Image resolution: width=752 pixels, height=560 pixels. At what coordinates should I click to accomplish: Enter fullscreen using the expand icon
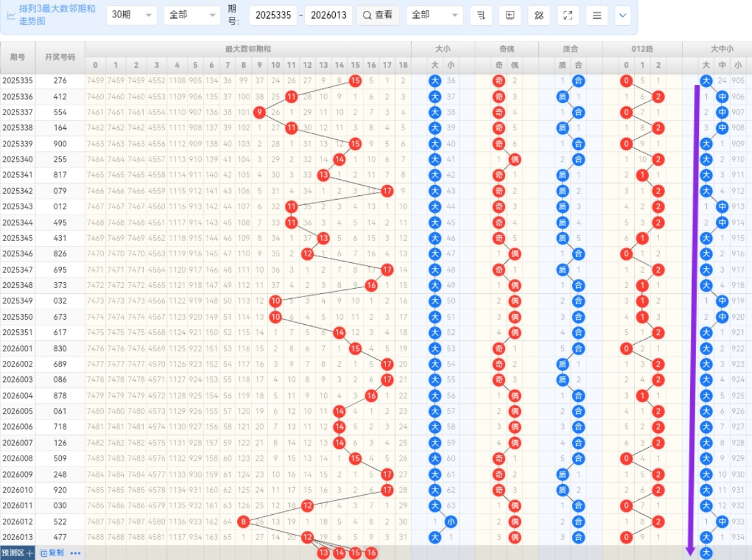[568, 15]
